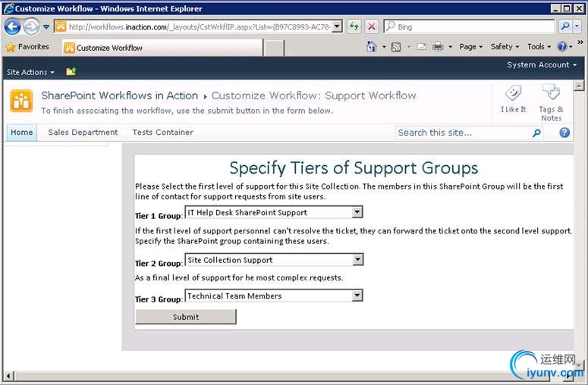The image size is (588, 385).
Task: Select the Sales Department navigation tab
Action: point(83,132)
